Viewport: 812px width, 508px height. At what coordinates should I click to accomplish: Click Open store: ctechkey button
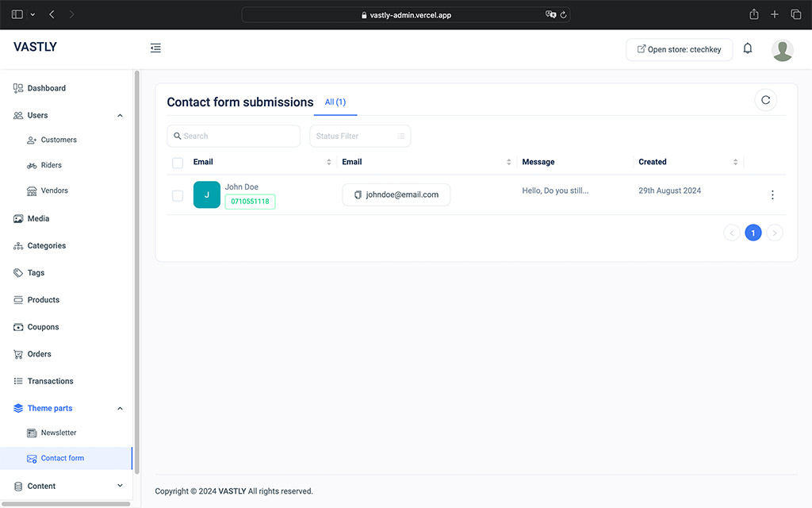coord(679,49)
